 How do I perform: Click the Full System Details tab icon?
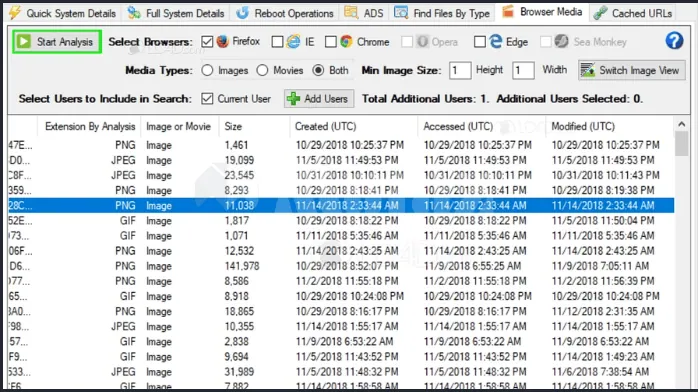134,13
